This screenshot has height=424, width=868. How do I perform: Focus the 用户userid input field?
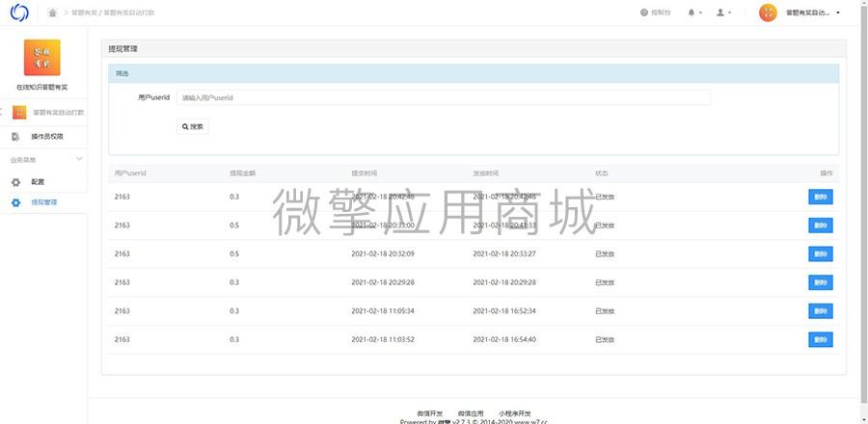443,98
